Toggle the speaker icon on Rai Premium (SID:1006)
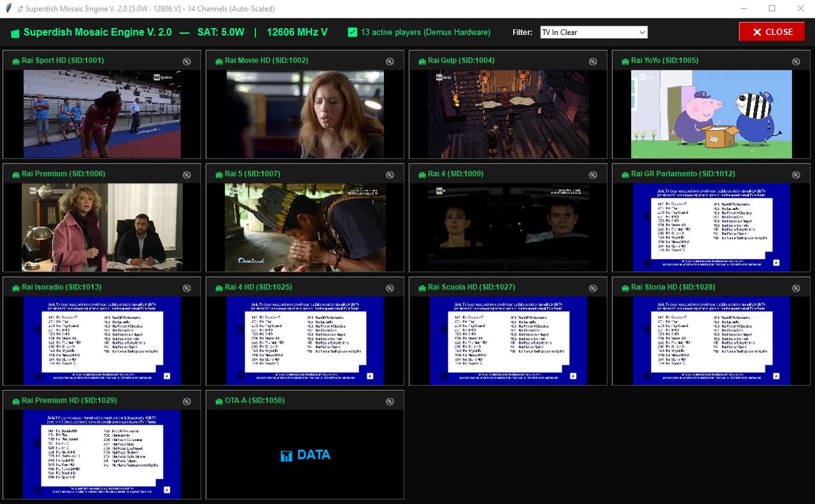The height and width of the screenshot is (504, 815). (x=187, y=175)
